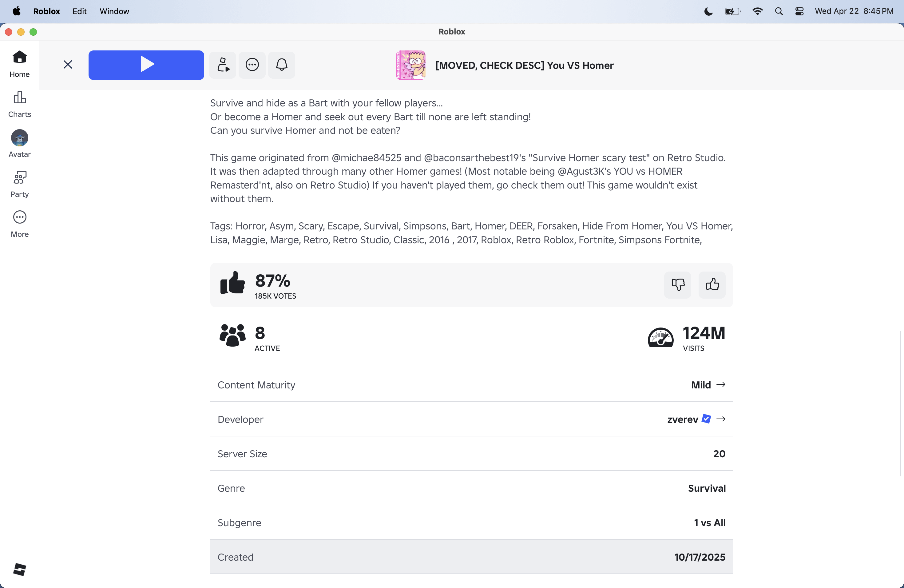
Task: Open the Window menu in menu bar
Action: (x=114, y=11)
